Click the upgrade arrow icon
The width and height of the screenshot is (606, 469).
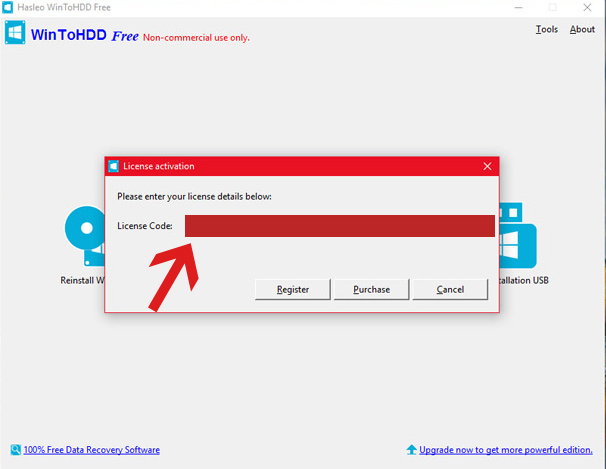412,449
